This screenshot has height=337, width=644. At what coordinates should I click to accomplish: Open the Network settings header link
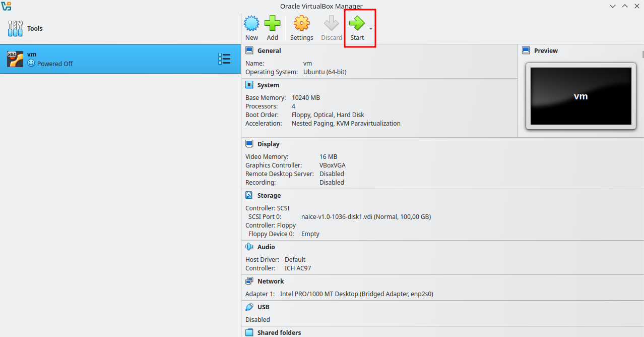coord(271,281)
